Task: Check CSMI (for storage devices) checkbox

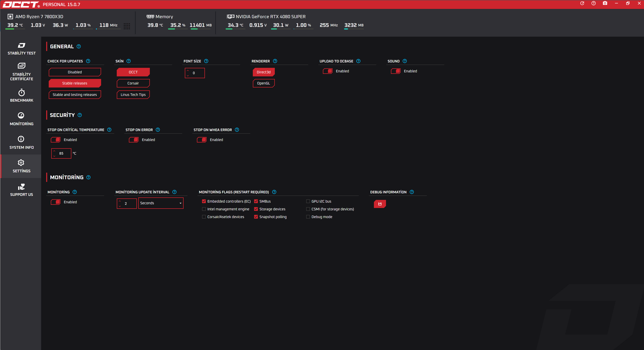Action: pos(308,209)
